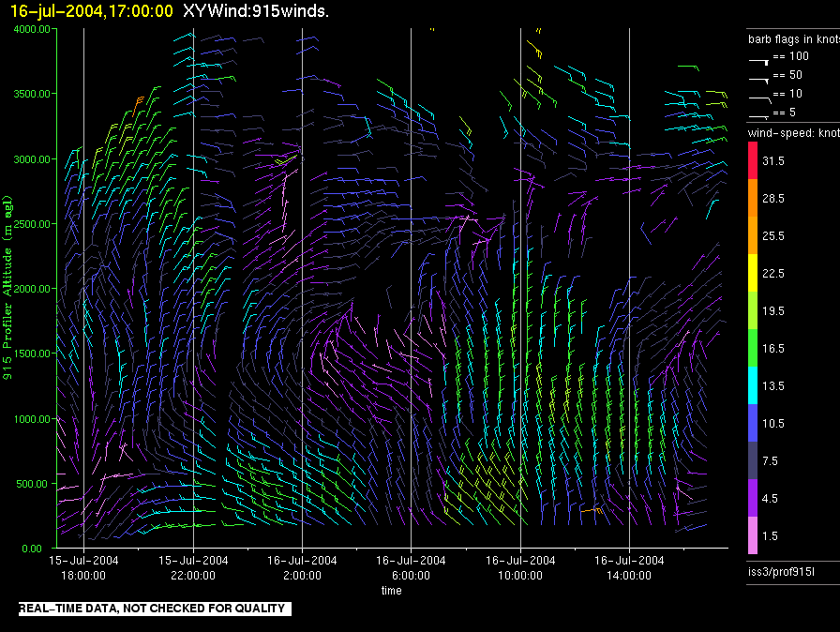Click the 500.00 altitude tick label
Viewport: 840px width, 632px height.
pos(32,484)
